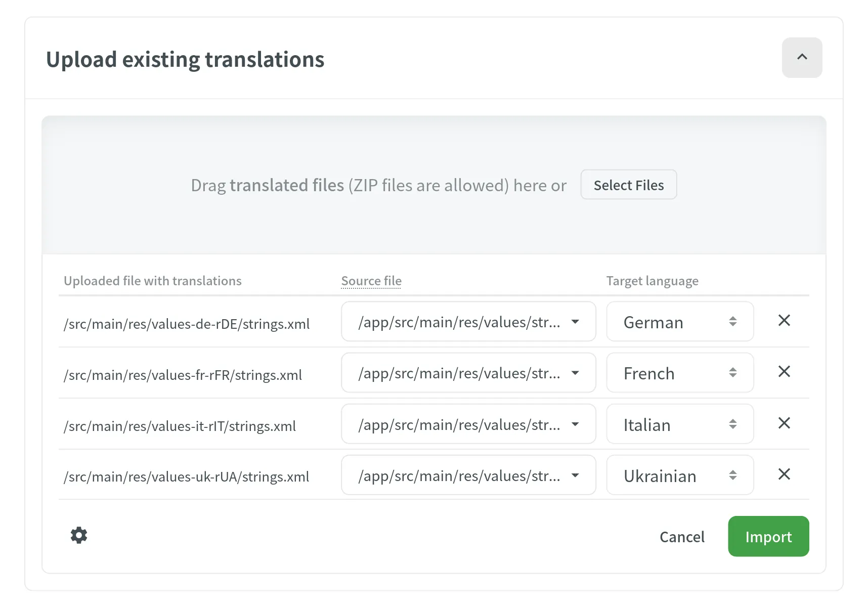Remove the Italian translation file row
Viewport: 868px width, 607px height.
tap(784, 423)
